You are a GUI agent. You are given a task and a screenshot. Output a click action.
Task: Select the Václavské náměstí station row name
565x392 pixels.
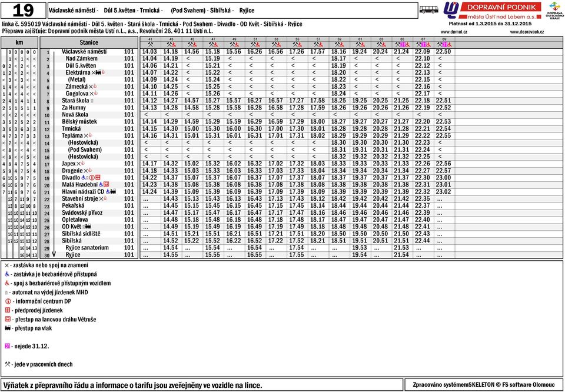pos(84,52)
